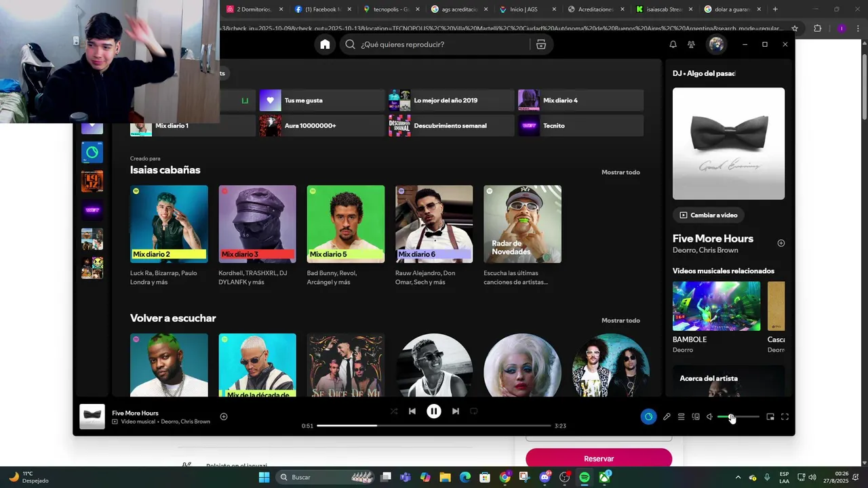Click the Volver a escuchar heading
Viewport: 868px width, 488px height.
173,318
